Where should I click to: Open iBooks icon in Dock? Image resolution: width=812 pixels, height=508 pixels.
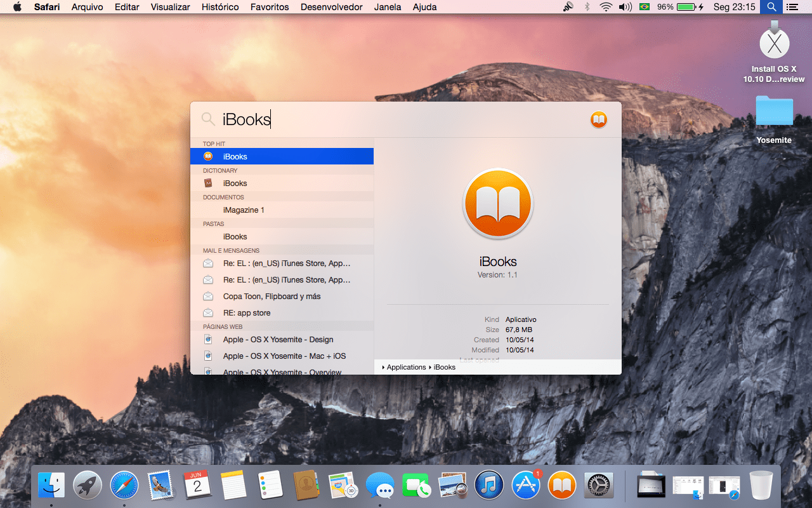click(x=562, y=486)
